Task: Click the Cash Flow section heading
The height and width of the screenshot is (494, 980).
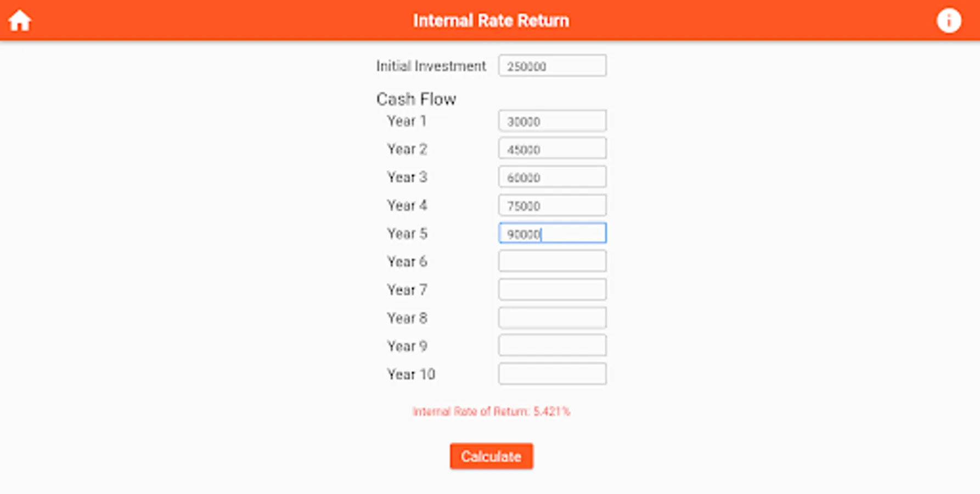Action: [416, 99]
